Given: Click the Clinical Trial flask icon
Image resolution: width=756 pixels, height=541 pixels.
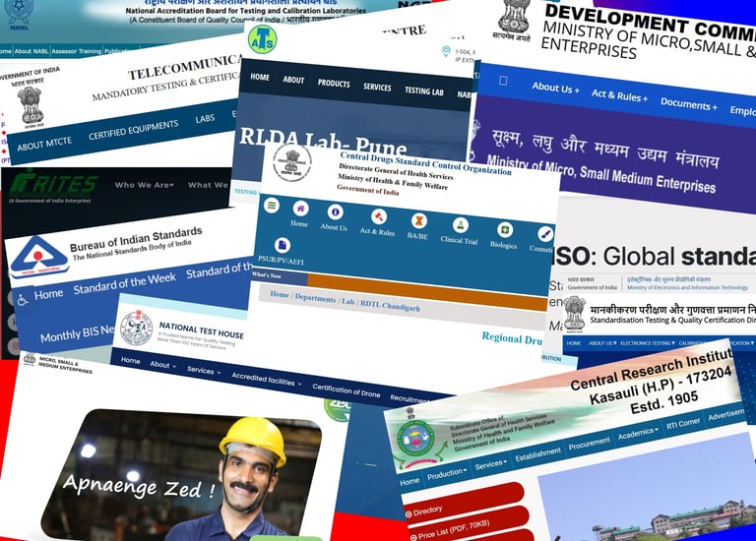Looking at the screenshot, I should pos(460,225).
